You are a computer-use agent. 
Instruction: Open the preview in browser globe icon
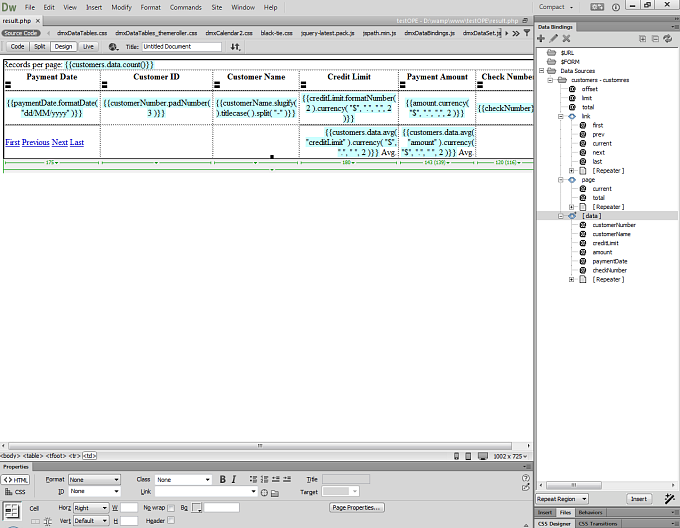pos(113,47)
